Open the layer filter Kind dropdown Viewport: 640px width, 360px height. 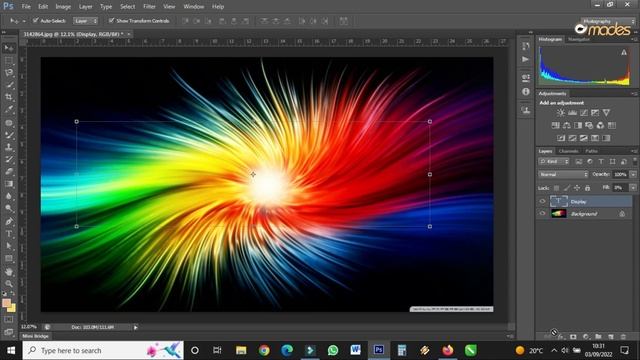click(554, 162)
